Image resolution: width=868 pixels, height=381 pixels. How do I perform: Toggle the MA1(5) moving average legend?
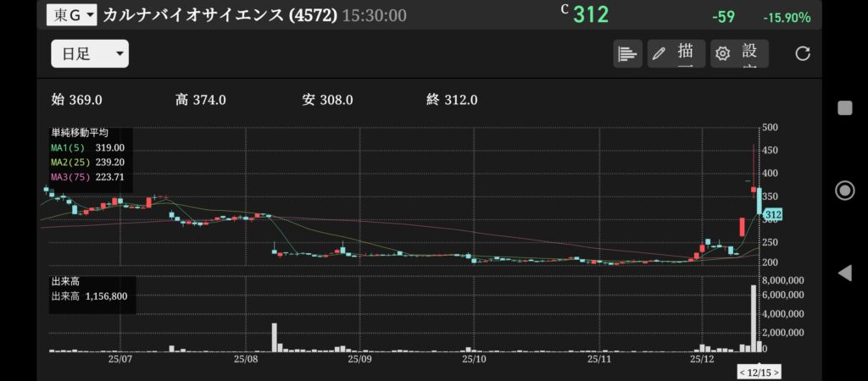tap(88, 147)
